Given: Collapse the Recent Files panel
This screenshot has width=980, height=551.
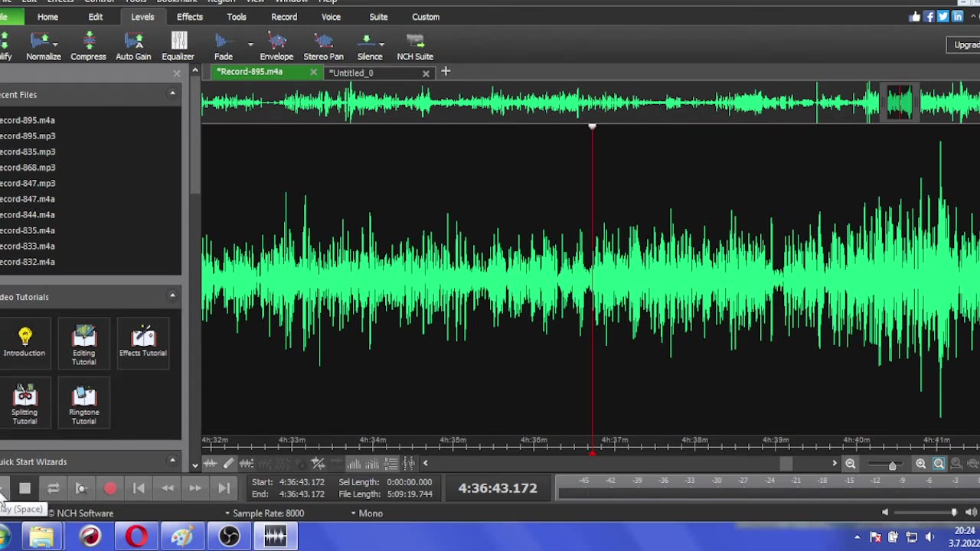Looking at the screenshot, I should [172, 93].
